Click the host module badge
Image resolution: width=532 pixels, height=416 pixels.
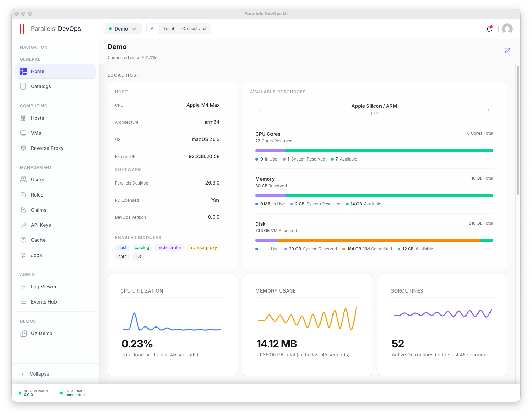click(x=122, y=248)
